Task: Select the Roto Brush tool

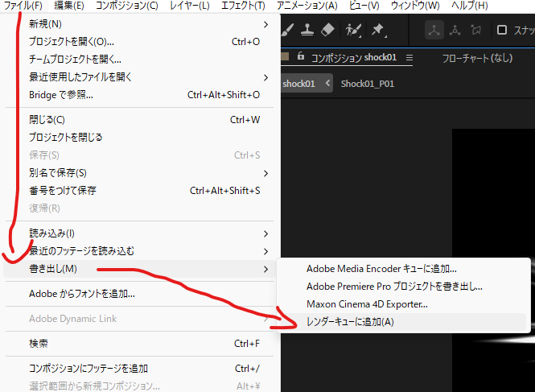Action: point(352,30)
